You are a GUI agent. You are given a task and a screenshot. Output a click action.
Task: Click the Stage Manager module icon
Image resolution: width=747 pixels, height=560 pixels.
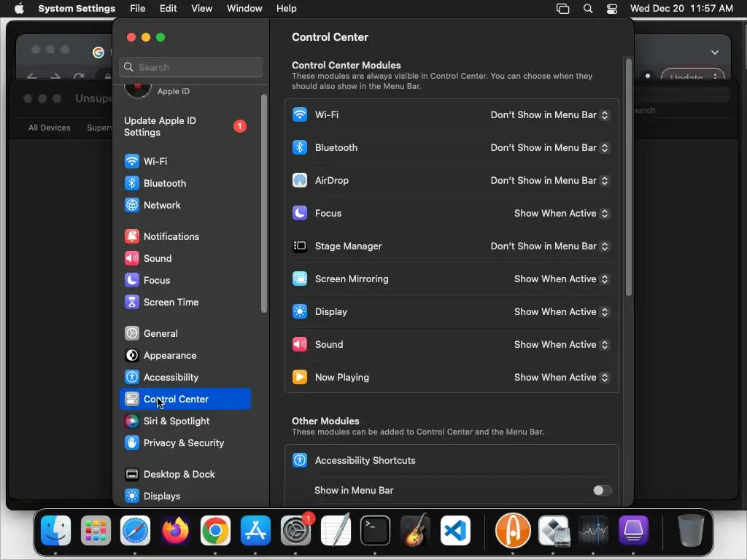(300, 246)
